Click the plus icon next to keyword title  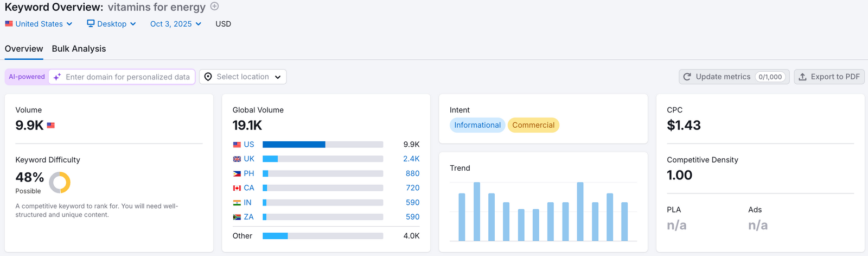coord(215,7)
